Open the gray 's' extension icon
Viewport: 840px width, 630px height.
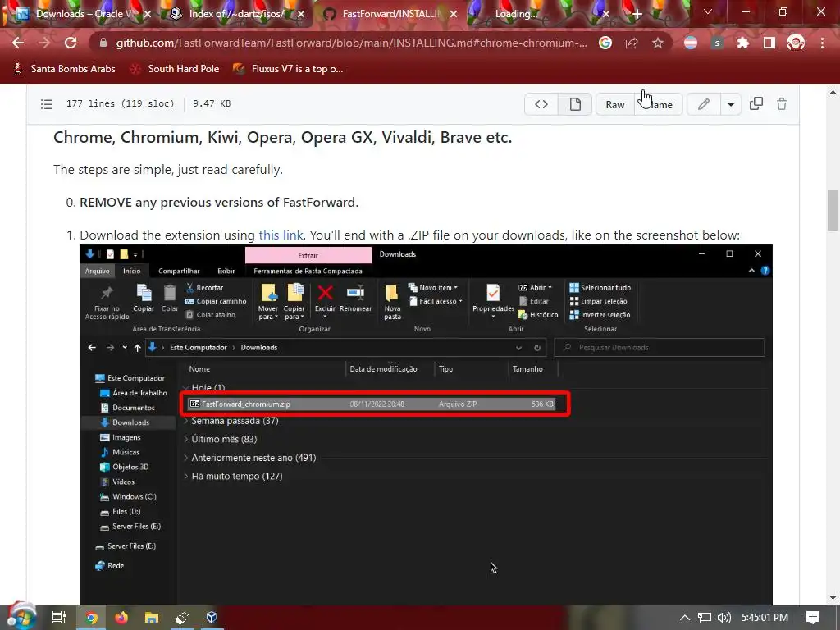click(x=717, y=43)
